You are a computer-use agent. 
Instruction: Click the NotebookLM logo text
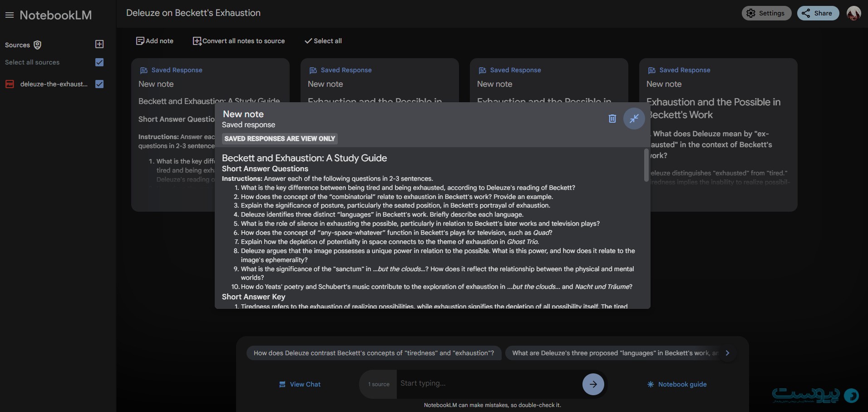[56, 15]
